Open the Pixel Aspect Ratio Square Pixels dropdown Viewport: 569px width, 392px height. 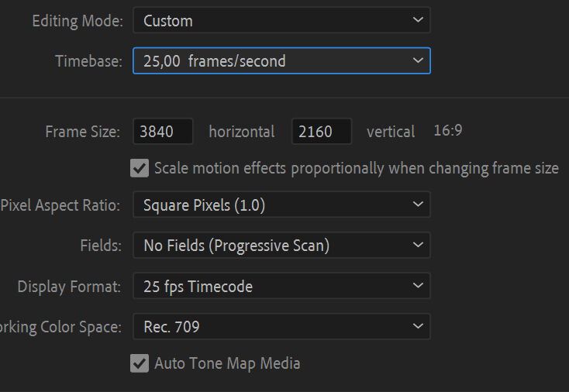click(281, 205)
